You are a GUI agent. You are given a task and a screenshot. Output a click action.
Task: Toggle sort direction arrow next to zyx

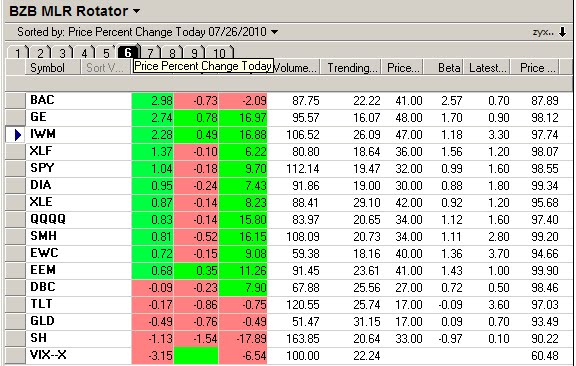coord(562,32)
